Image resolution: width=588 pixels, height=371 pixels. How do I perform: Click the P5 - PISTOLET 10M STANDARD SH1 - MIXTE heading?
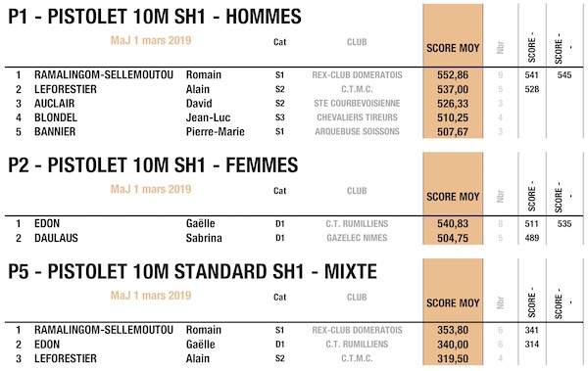click(192, 272)
